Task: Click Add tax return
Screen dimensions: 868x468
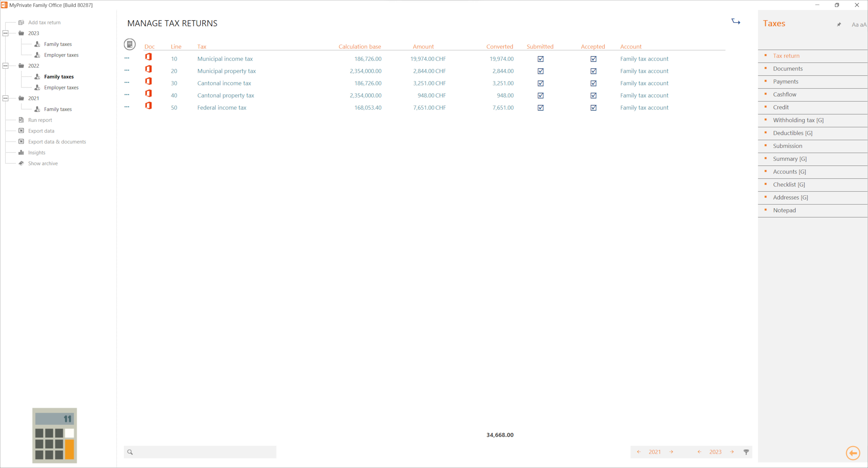Action: point(44,23)
